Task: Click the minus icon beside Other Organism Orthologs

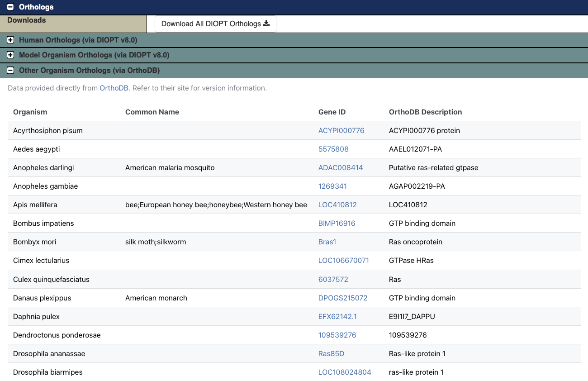Action: [x=10, y=70]
